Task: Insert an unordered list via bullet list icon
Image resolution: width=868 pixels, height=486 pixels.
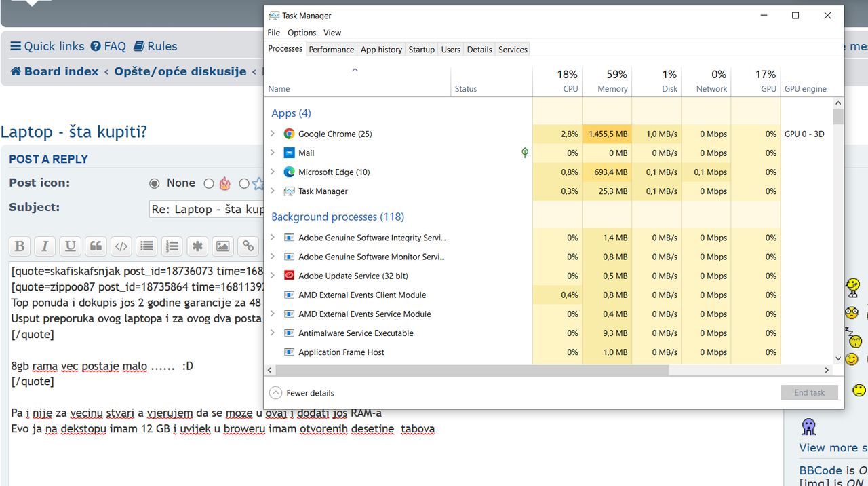Action: pos(146,246)
